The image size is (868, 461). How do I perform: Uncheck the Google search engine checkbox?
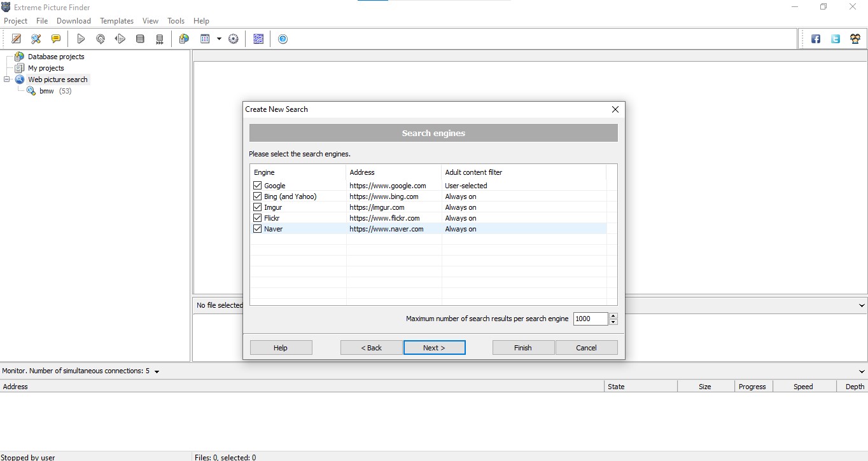258,186
